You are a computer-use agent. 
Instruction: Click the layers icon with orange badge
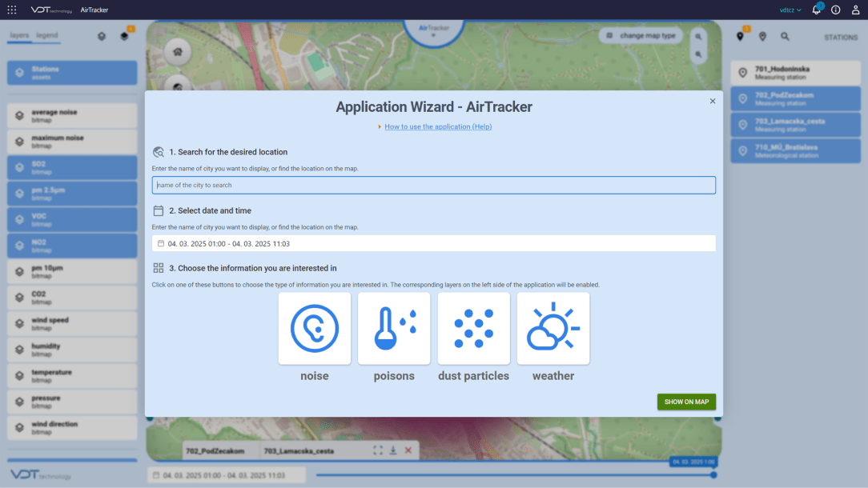[125, 36]
